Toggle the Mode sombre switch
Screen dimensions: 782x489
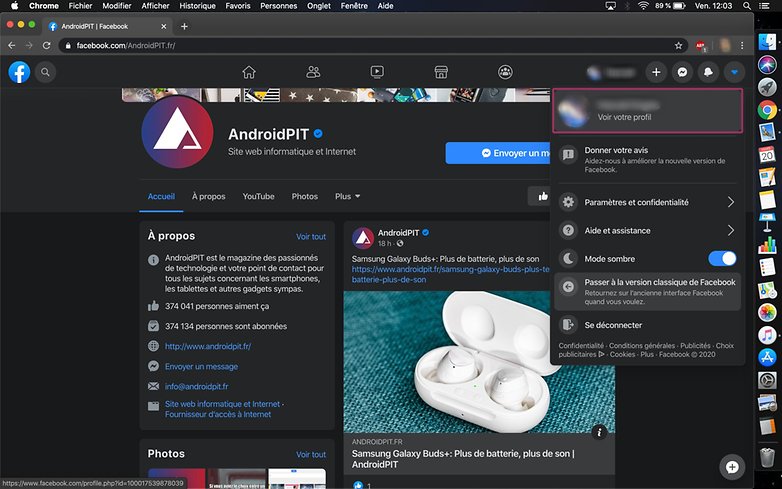[x=722, y=259]
